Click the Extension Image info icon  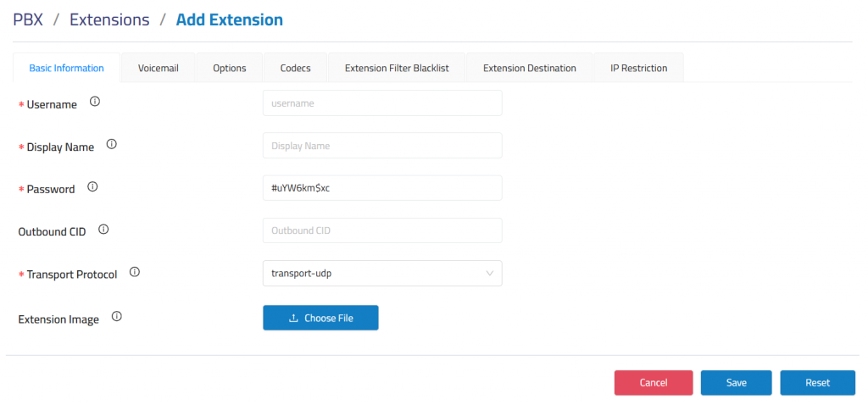click(117, 318)
